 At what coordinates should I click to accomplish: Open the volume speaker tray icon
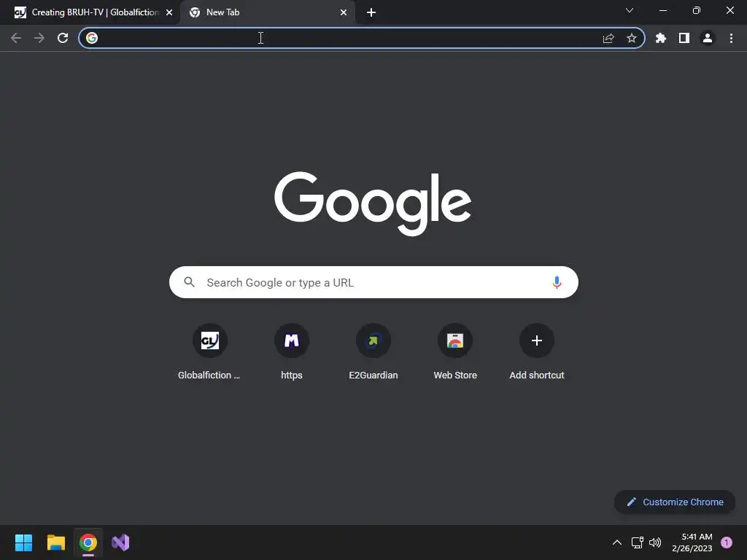(656, 542)
